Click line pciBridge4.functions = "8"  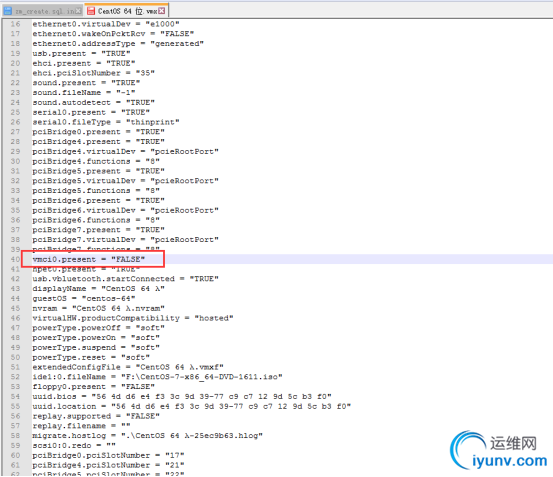point(96,161)
